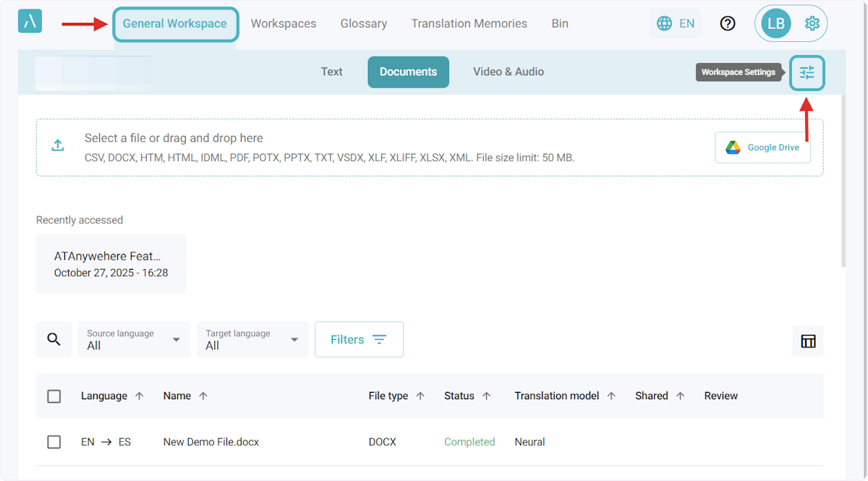868x481 pixels.
Task: Click the app logo icon
Action: click(30, 22)
